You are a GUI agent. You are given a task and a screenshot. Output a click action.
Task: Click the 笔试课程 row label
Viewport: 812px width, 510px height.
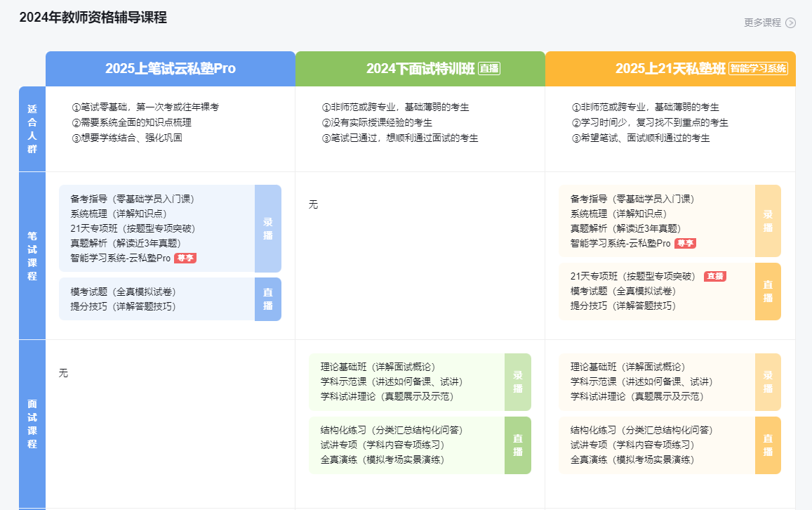(32, 256)
